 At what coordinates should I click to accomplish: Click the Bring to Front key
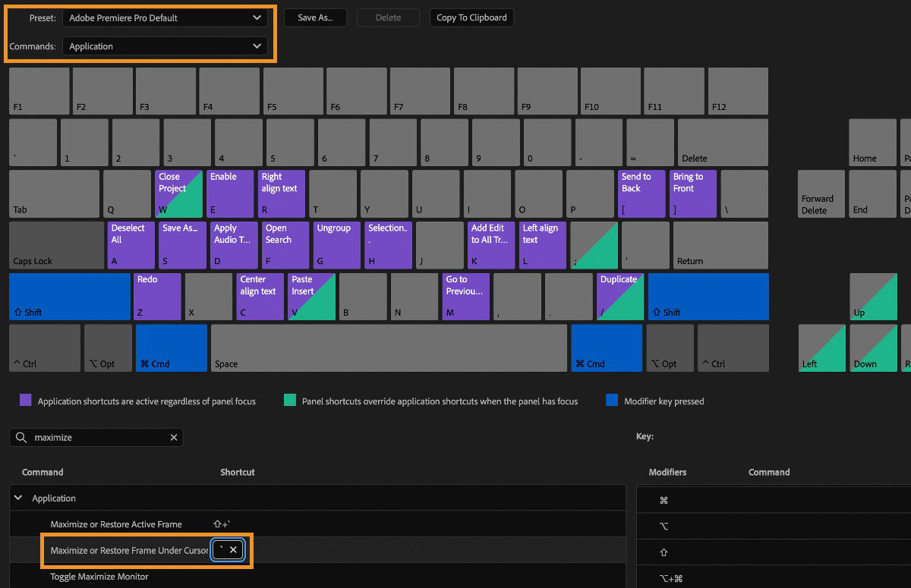(692, 193)
